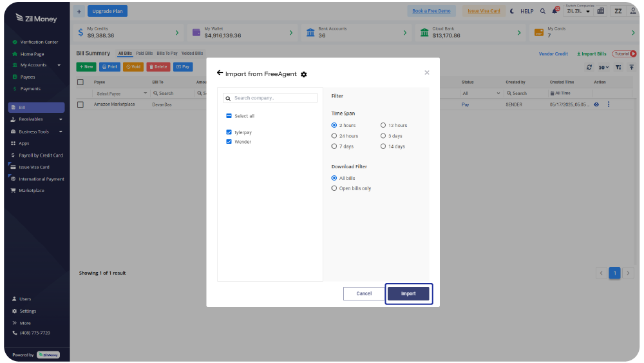Toggle dark mode moon icon

(x=512, y=11)
